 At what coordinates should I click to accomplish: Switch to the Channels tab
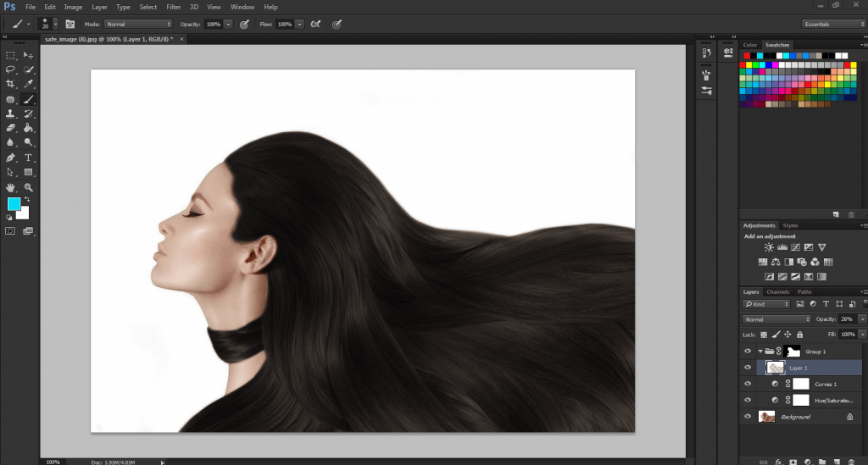tap(778, 292)
